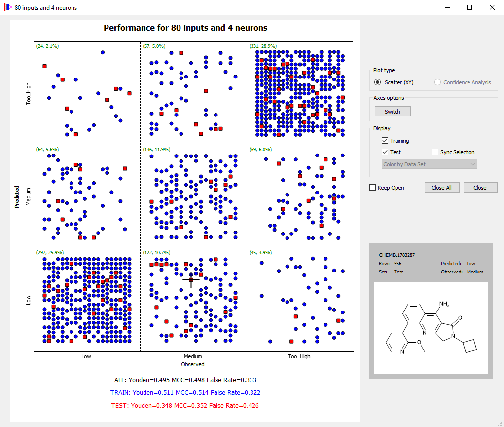Maximize the performance plot window
The width and height of the screenshot is (504, 427).
(x=469, y=7)
